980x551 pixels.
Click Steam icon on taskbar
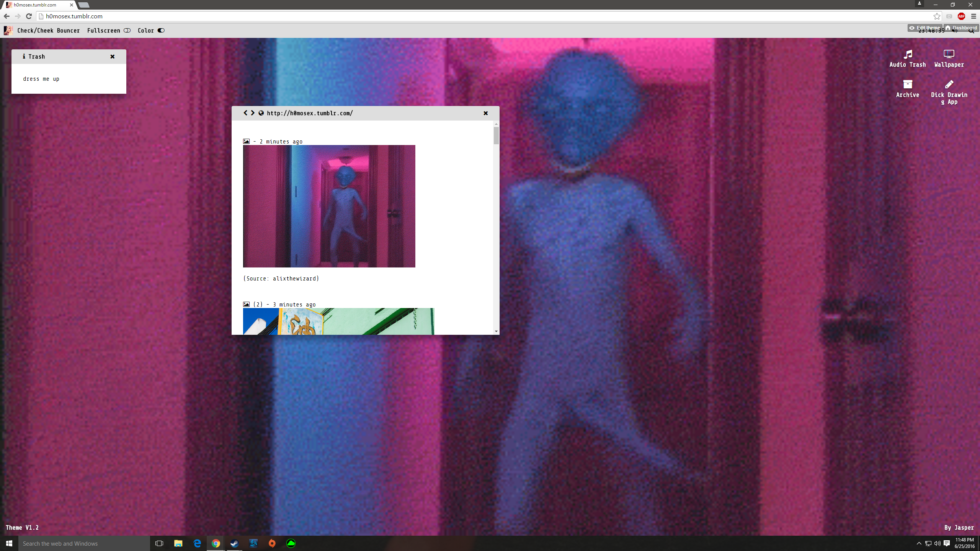click(x=234, y=543)
